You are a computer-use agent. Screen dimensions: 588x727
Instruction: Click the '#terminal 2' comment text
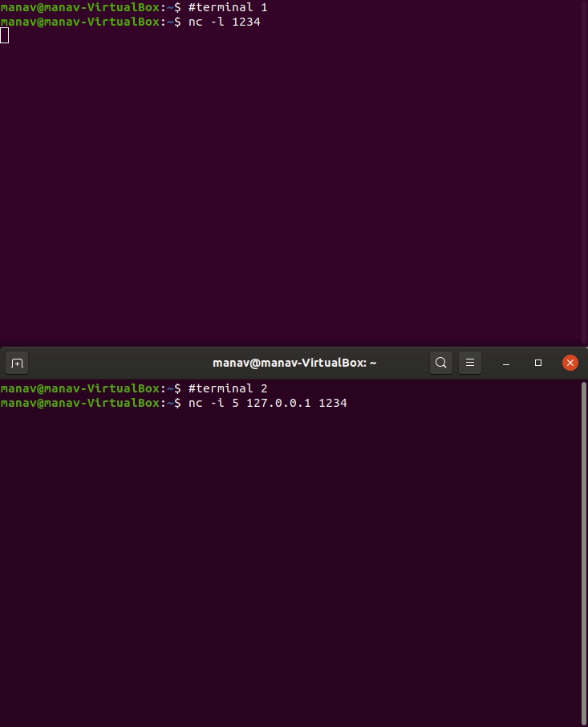click(228, 388)
